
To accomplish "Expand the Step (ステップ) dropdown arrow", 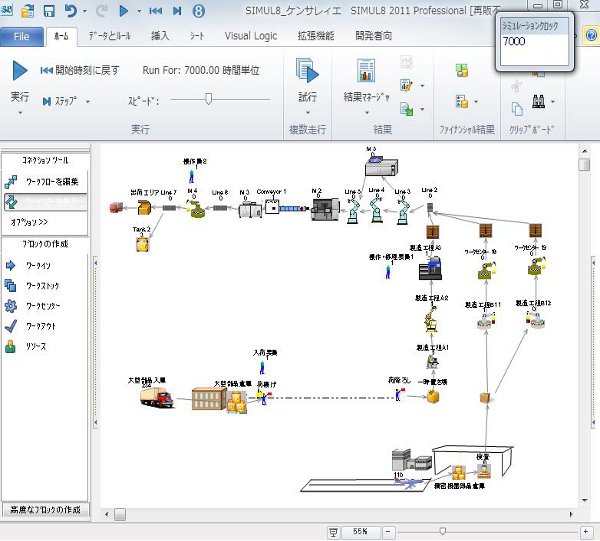I will tap(87, 102).
